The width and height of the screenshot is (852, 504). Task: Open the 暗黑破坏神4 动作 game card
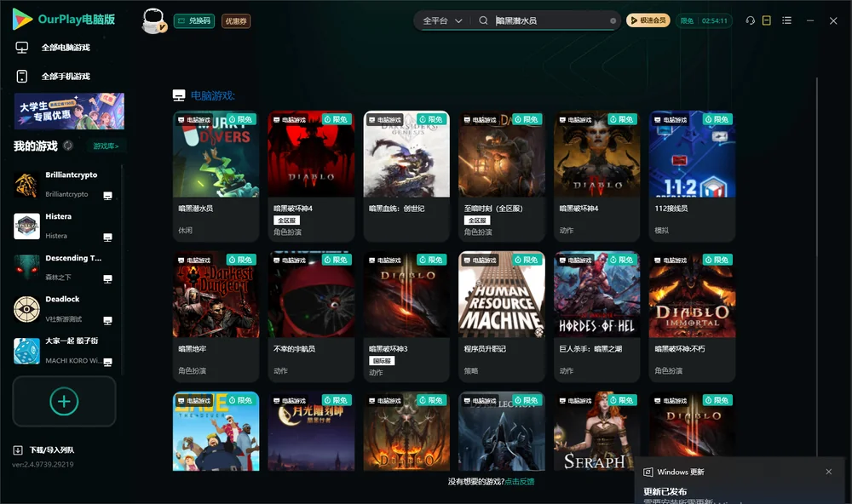(596, 176)
